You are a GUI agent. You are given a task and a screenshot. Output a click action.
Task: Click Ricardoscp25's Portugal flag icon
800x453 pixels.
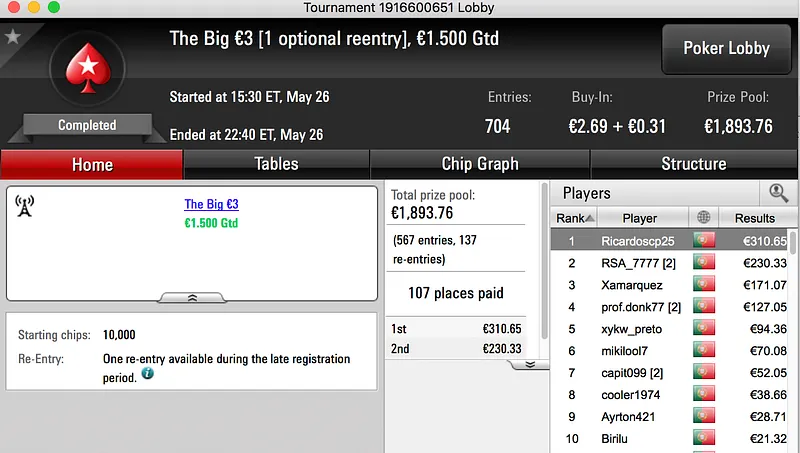(x=704, y=241)
